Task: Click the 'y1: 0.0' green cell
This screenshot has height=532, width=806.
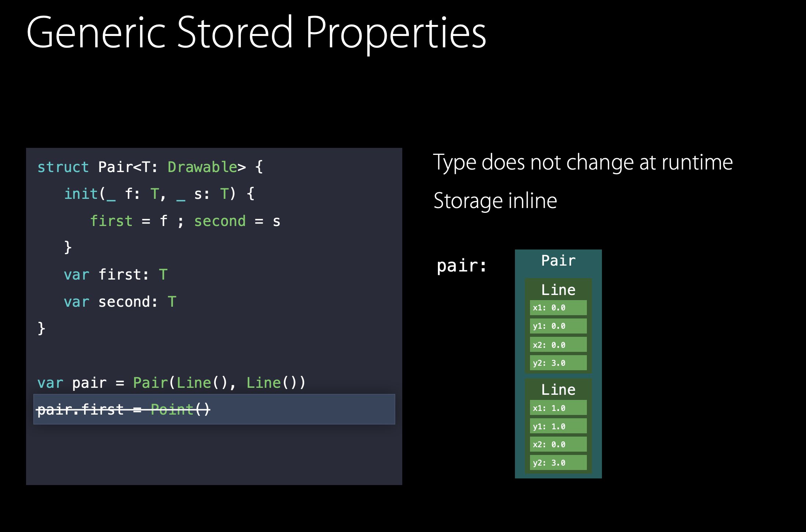Action: [x=558, y=326]
